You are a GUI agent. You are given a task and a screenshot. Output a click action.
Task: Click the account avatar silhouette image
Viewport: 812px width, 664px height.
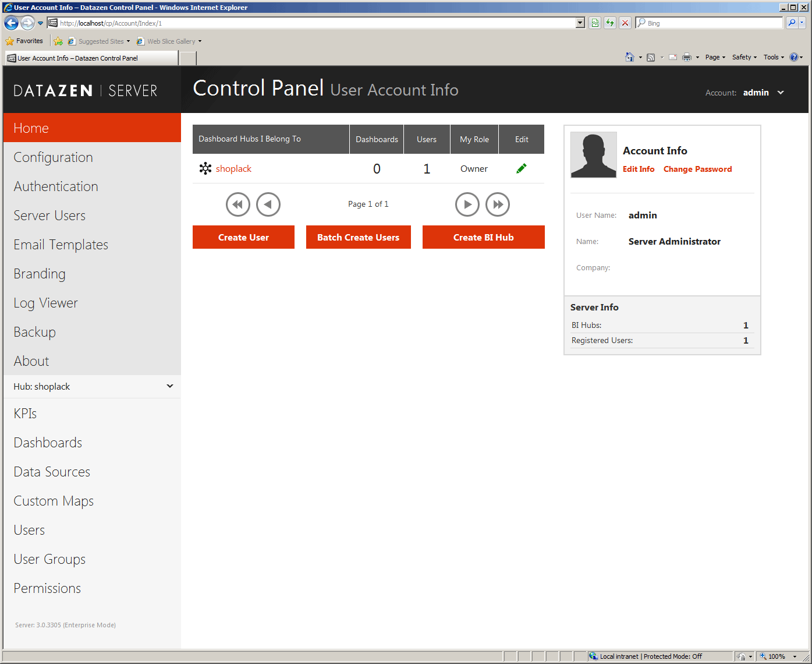click(594, 155)
